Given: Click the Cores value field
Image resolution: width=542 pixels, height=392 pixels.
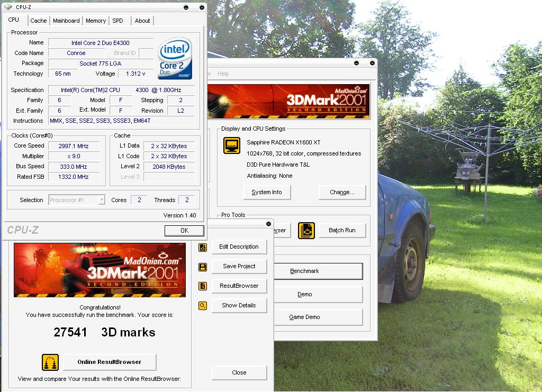Looking at the screenshot, I should (x=139, y=200).
